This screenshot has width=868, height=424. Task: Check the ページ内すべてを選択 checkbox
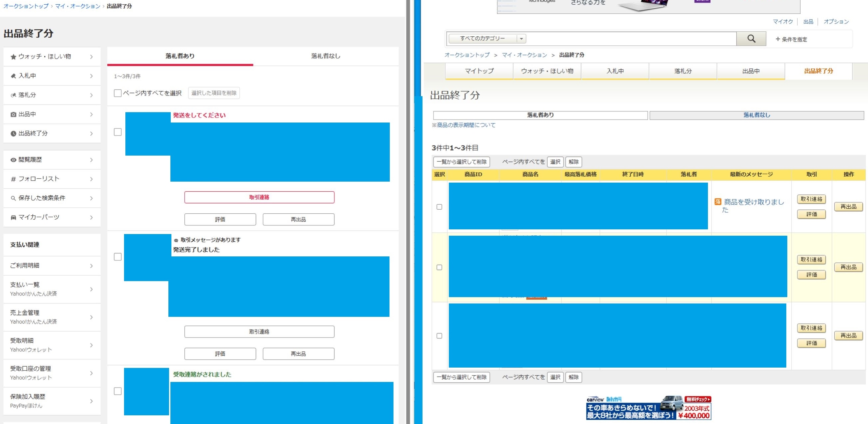click(x=118, y=93)
